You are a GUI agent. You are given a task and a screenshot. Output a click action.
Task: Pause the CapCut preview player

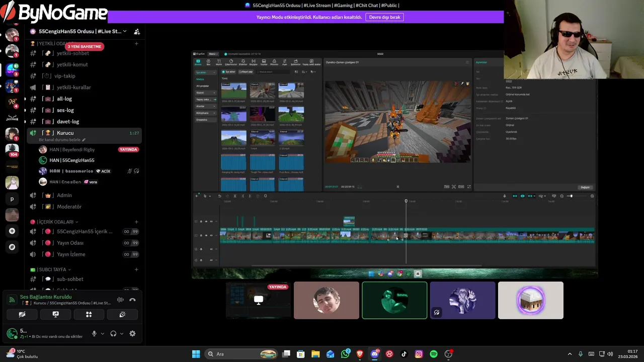[x=397, y=187]
